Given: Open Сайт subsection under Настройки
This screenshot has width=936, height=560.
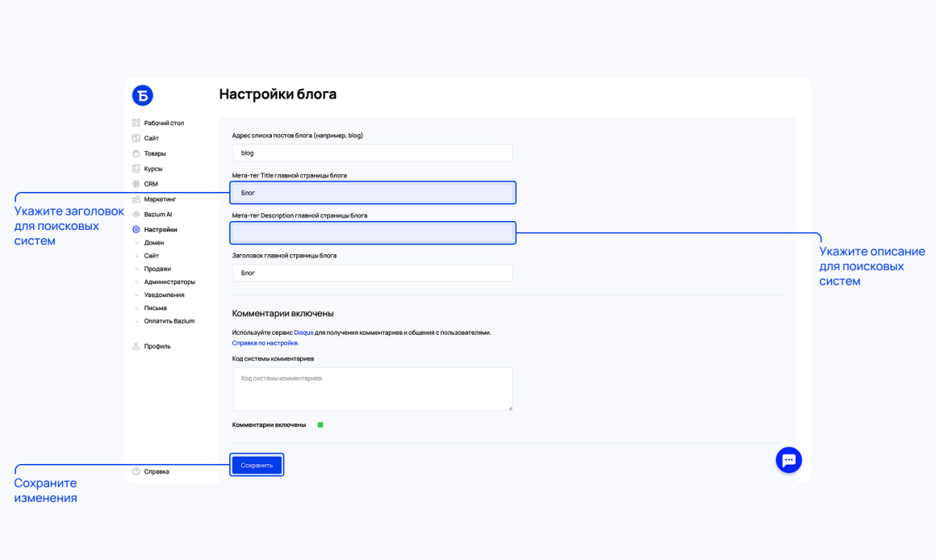Looking at the screenshot, I should [151, 256].
